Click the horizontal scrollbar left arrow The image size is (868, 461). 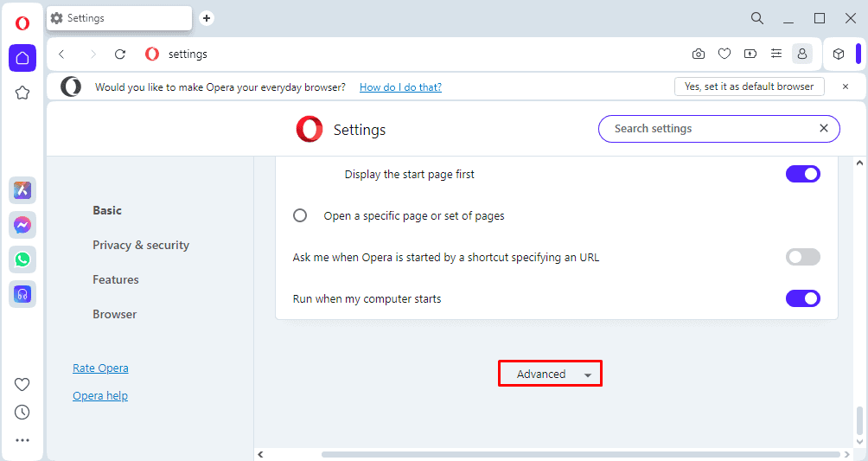pos(260,454)
